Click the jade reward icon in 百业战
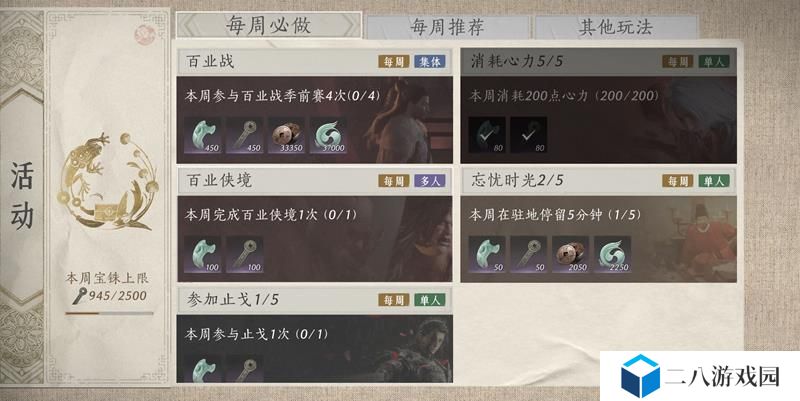The width and height of the screenshot is (800, 401). point(203,135)
